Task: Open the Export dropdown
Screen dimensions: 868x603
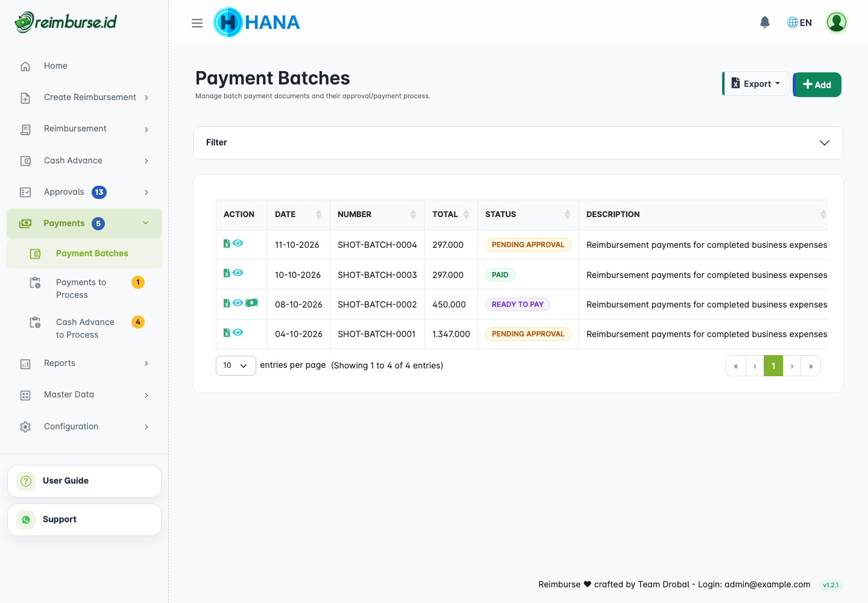Action: pyautogui.click(x=756, y=84)
